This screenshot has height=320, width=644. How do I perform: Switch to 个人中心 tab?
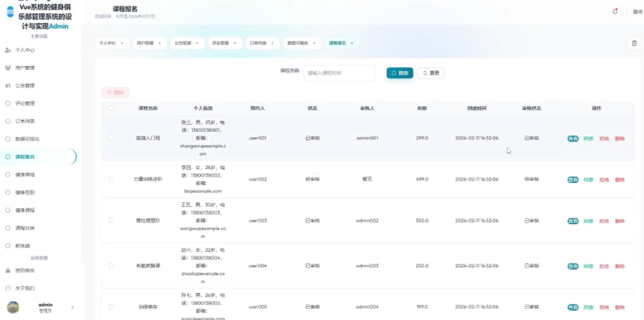tap(108, 43)
